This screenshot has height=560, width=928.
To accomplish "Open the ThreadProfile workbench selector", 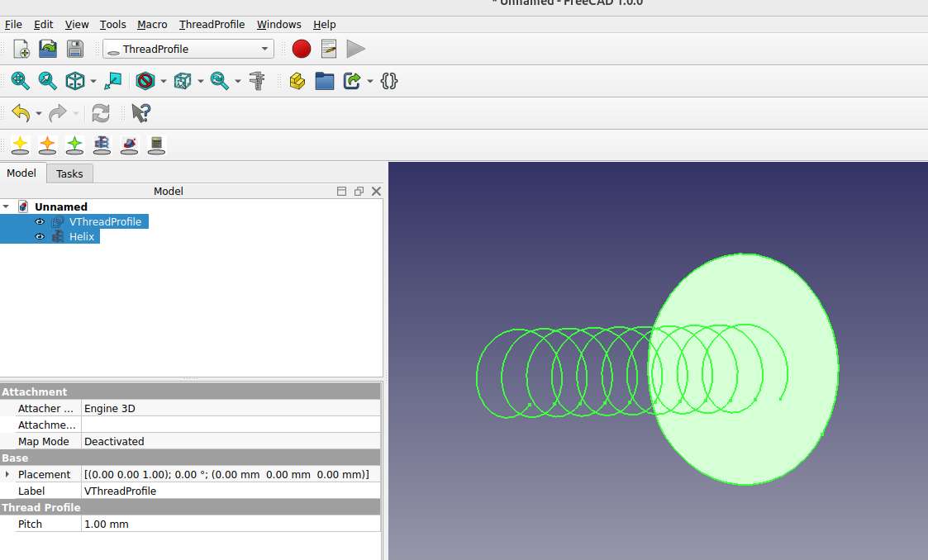I will click(x=188, y=49).
